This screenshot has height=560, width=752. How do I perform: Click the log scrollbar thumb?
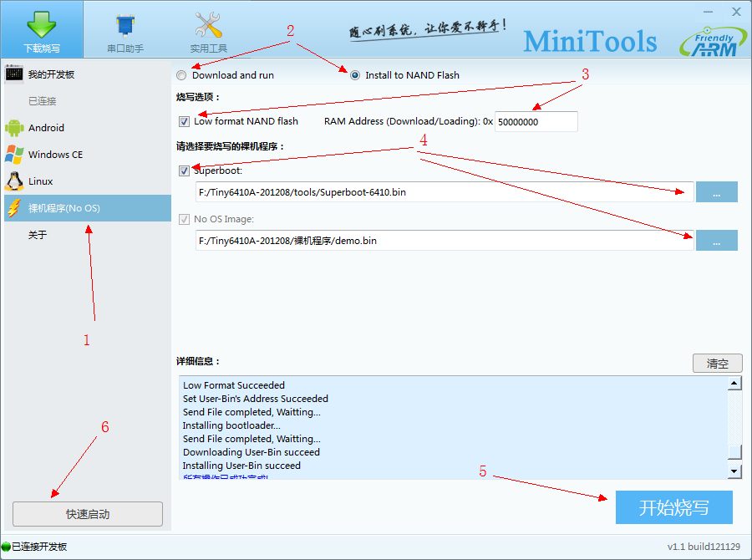pos(734,452)
